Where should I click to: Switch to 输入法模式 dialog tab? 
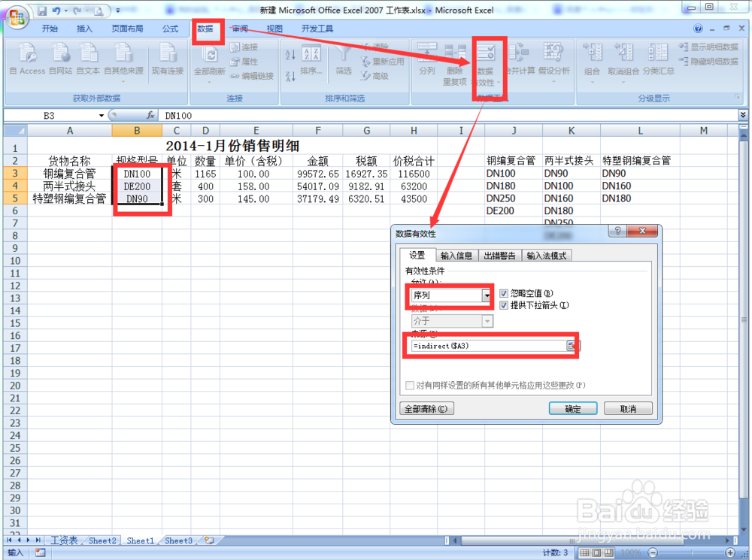pyautogui.click(x=547, y=256)
